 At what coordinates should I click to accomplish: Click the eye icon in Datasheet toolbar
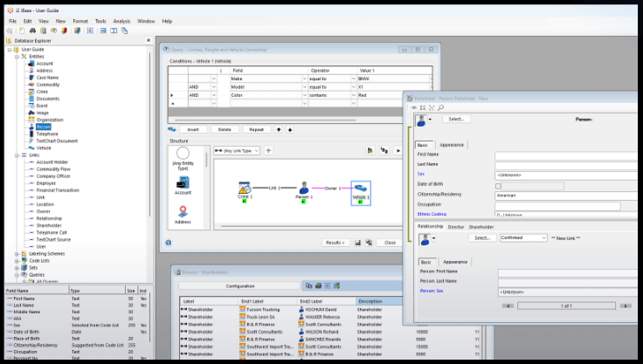[414, 107]
